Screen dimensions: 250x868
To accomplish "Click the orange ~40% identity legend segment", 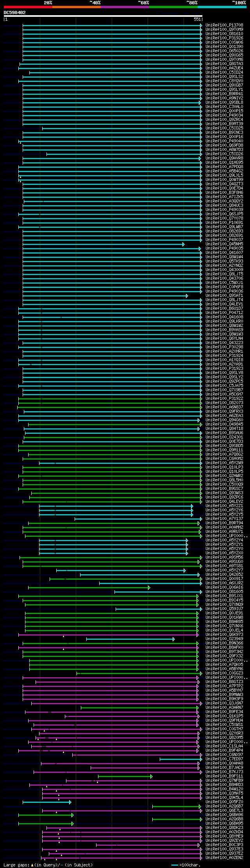I will (x=77, y=7).
